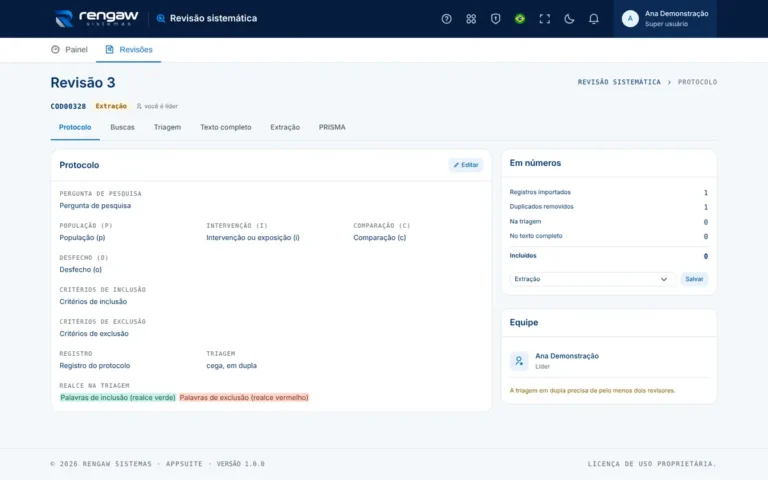This screenshot has height=480, width=768.
Task: Click 'Comparação (c)' value text
Action: coord(380,238)
